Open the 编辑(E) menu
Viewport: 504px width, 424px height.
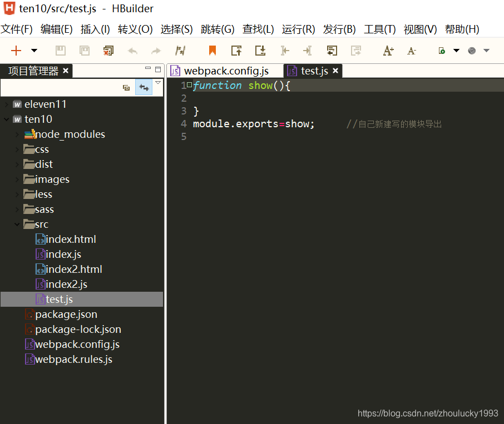[57, 29]
